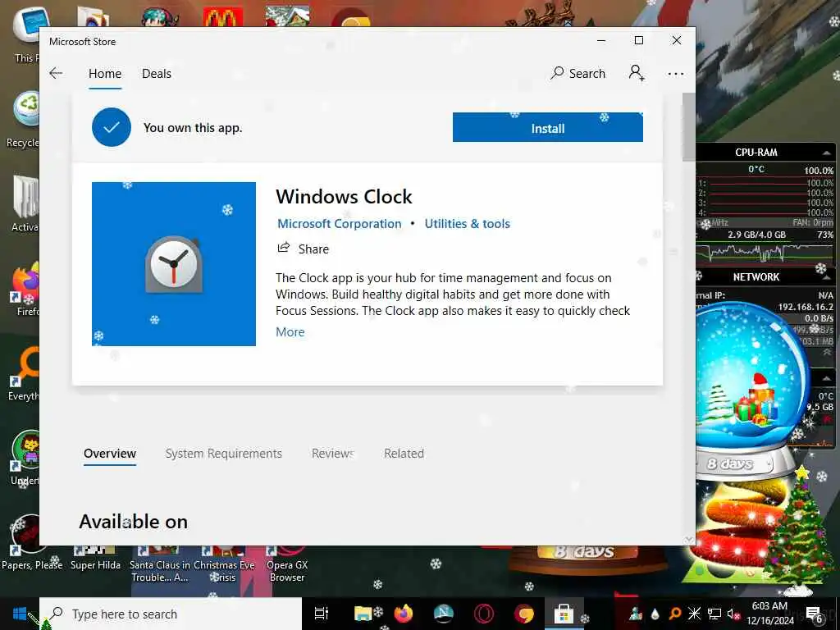Open the people tray icon
The width and height of the screenshot is (840, 630).
coord(636,614)
